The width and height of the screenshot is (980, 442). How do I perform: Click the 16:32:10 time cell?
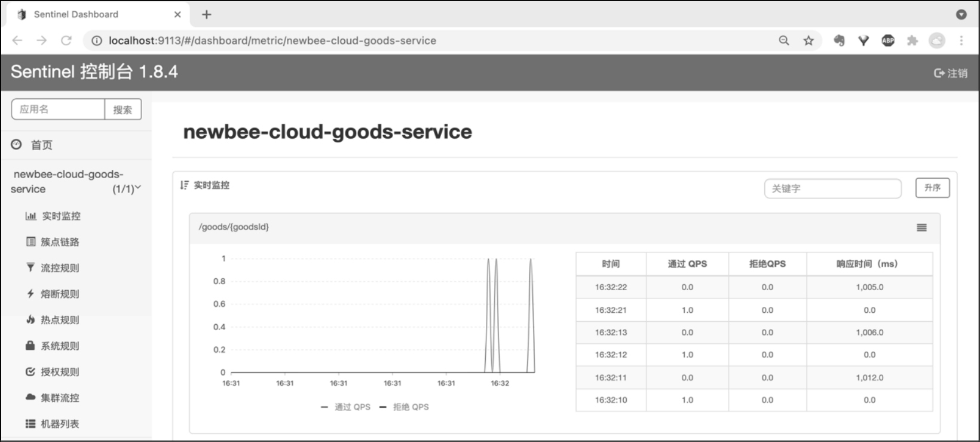pyautogui.click(x=611, y=400)
